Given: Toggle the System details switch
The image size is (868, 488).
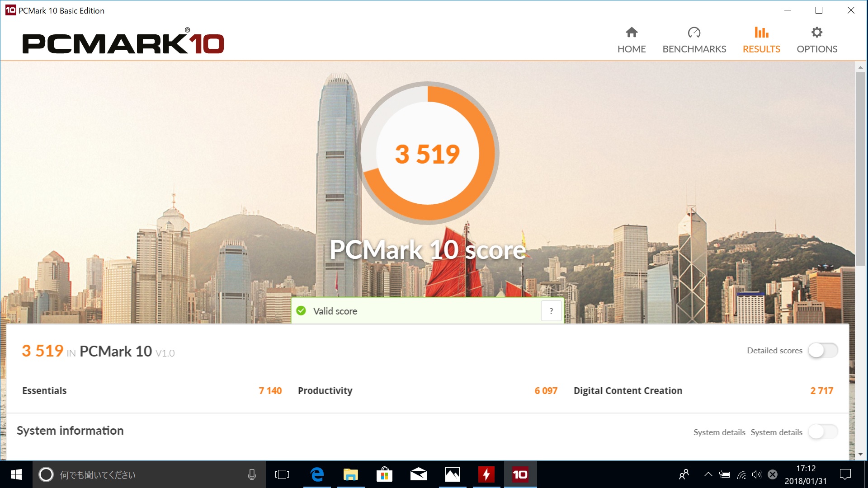Looking at the screenshot, I should click(823, 432).
